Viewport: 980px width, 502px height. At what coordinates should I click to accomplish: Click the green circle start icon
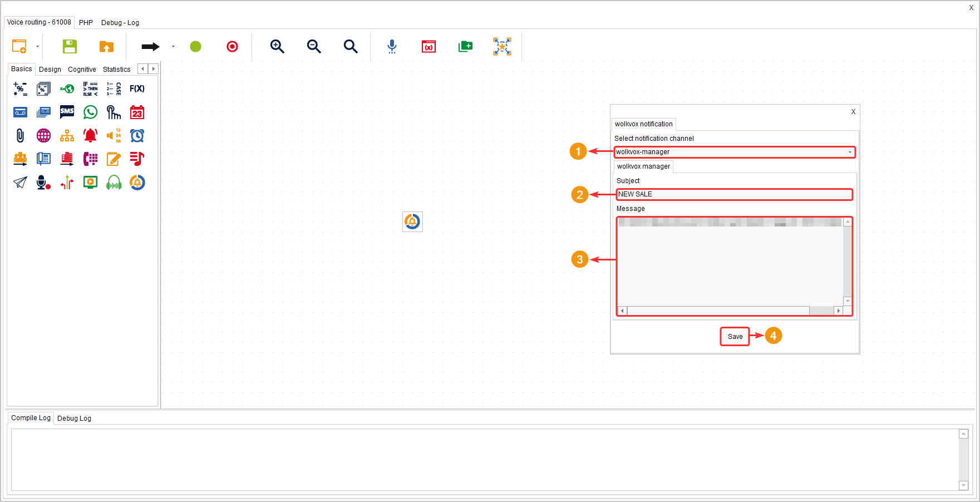[195, 46]
